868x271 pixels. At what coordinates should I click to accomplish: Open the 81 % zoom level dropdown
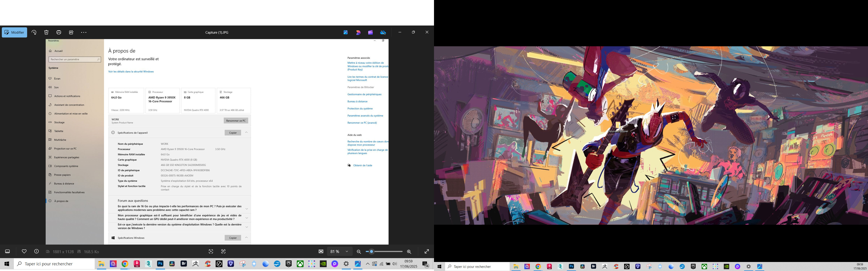pos(339,252)
